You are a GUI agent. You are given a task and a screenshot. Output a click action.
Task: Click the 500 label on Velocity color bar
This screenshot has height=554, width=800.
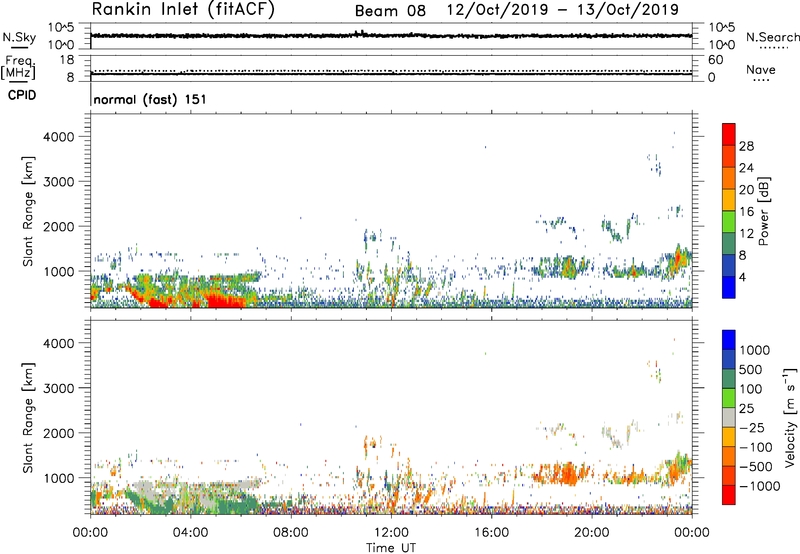pyautogui.click(x=753, y=370)
